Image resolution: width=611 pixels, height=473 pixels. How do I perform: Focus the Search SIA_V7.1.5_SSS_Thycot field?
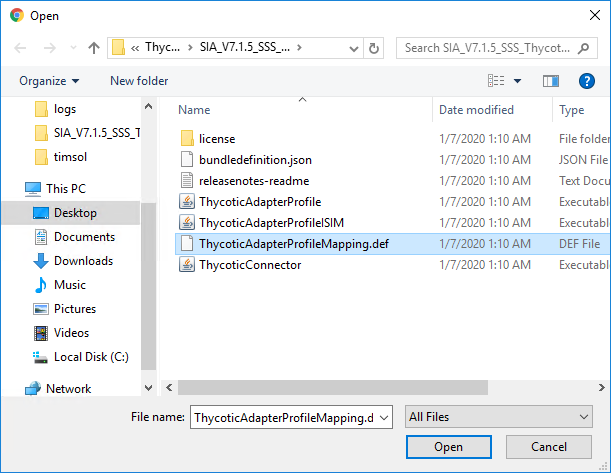tap(496, 48)
